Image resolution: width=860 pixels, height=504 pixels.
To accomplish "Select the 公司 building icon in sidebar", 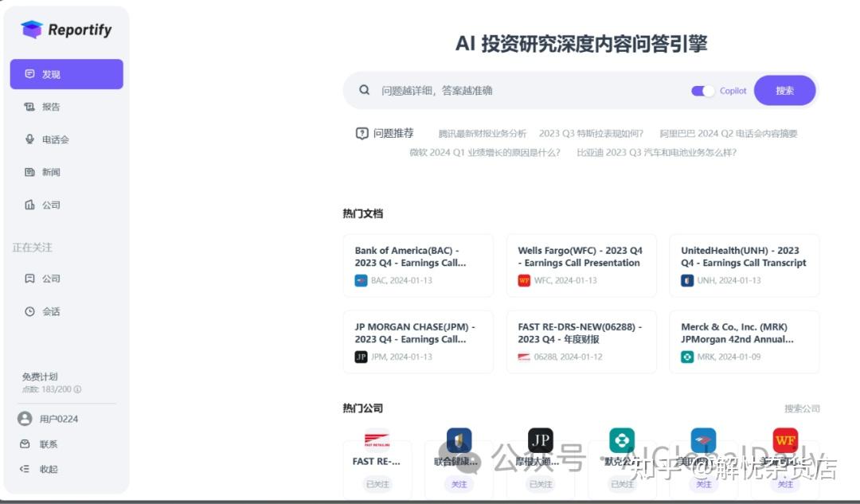I will point(28,205).
